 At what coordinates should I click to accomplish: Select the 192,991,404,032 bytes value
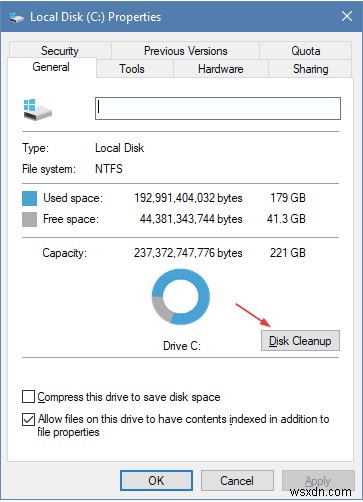pyautogui.click(x=188, y=198)
